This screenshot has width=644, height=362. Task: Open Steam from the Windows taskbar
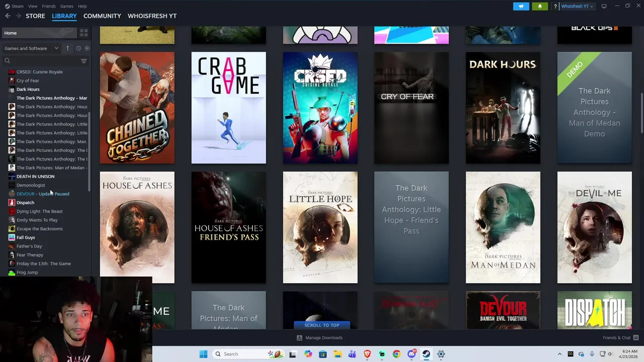(426, 354)
